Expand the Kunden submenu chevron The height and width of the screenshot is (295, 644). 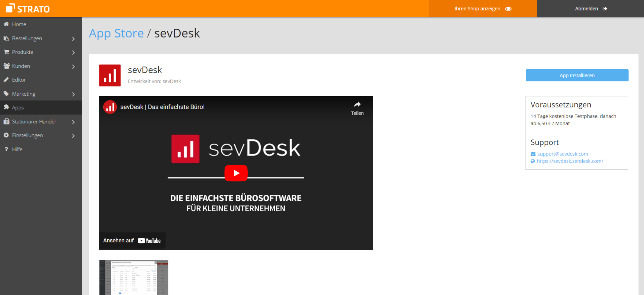click(73, 66)
